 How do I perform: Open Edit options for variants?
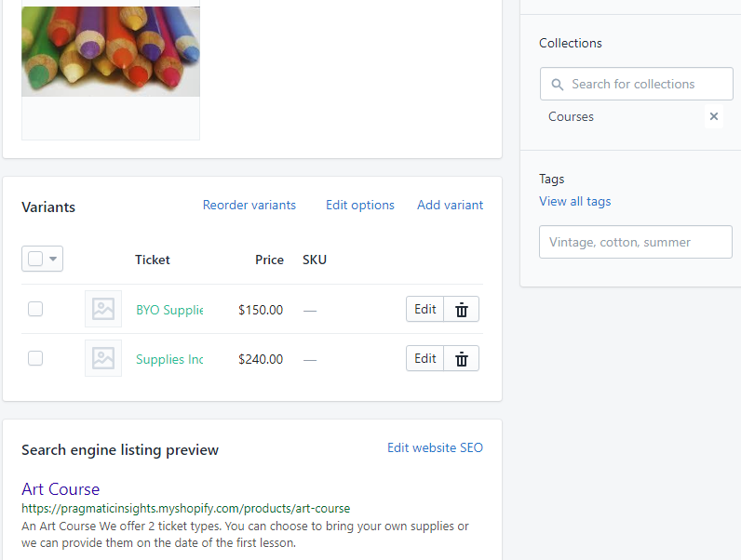tap(359, 205)
